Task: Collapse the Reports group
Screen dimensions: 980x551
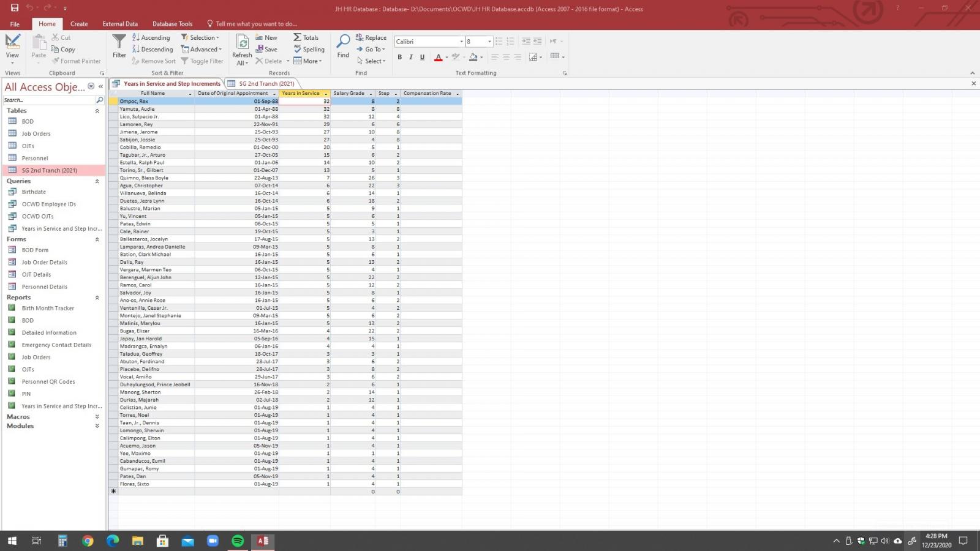Action: point(97,298)
